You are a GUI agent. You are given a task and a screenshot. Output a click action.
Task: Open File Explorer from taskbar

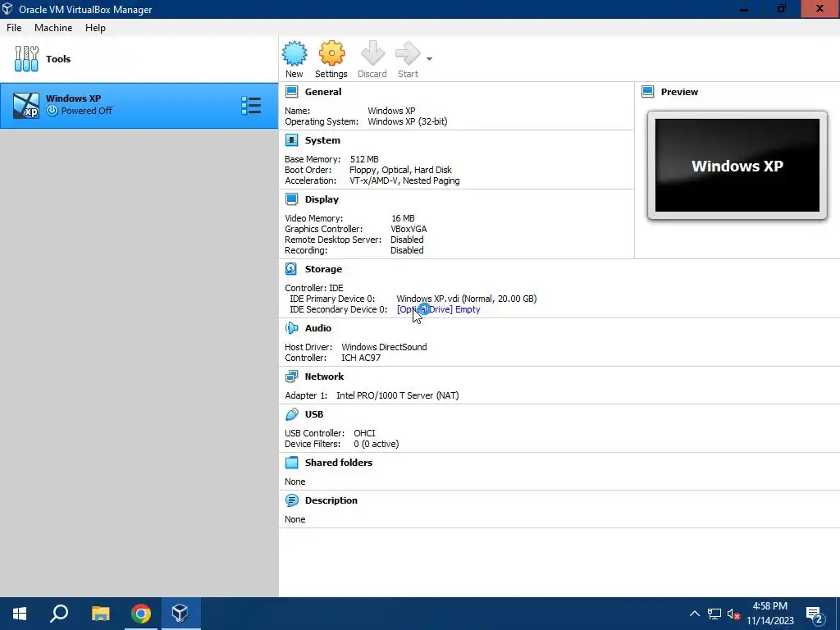pyautogui.click(x=100, y=614)
